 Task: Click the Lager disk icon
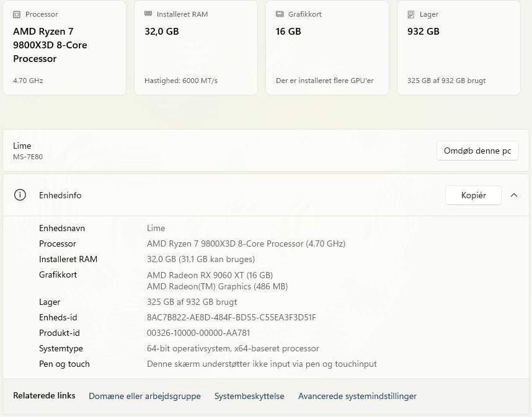point(411,14)
